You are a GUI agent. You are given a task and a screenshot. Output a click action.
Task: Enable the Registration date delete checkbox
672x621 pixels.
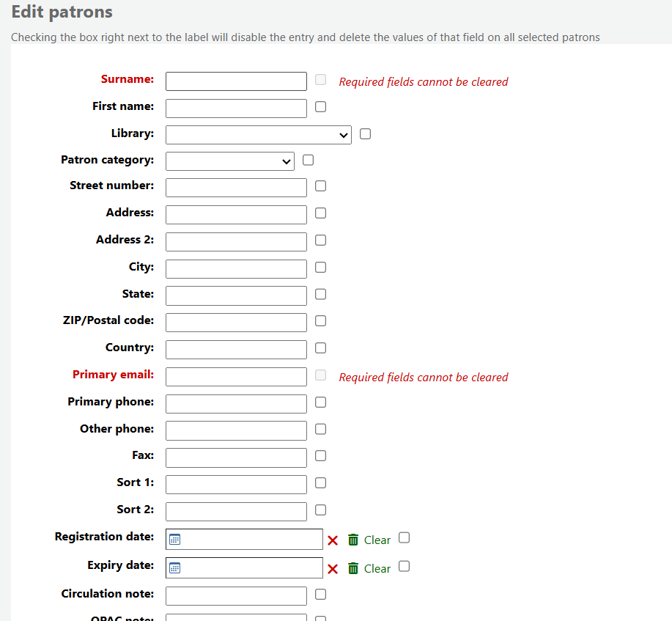pyautogui.click(x=404, y=538)
